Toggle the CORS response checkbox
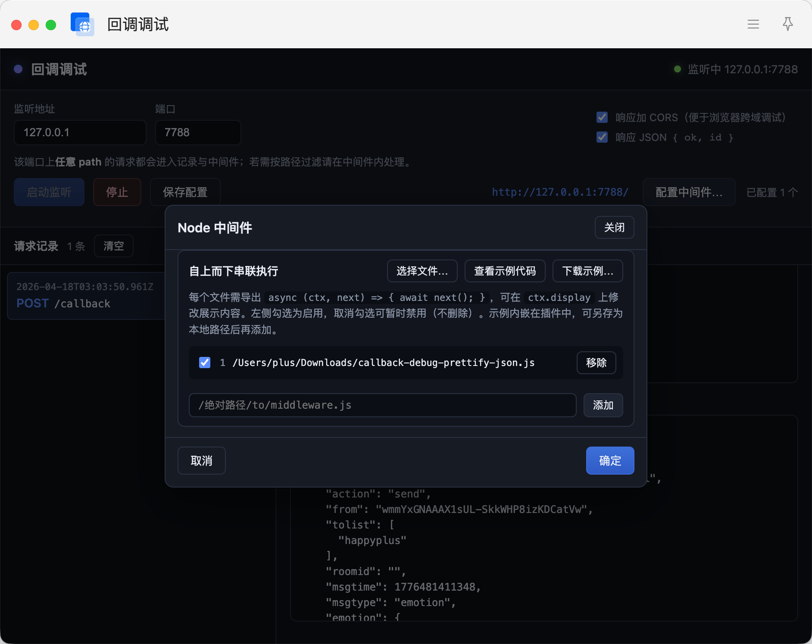This screenshot has width=812, height=644. coord(602,117)
